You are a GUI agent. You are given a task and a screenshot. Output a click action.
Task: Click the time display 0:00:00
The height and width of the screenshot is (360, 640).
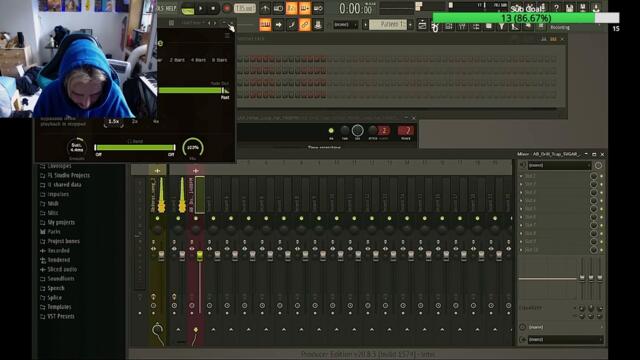click(356, 8)
